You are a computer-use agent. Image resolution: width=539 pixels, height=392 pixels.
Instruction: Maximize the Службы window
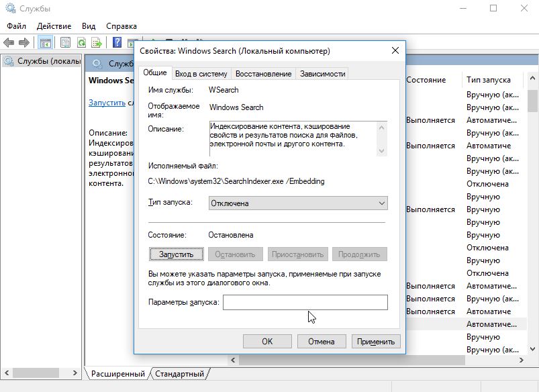pyautogui.click(x=493, y=8)
